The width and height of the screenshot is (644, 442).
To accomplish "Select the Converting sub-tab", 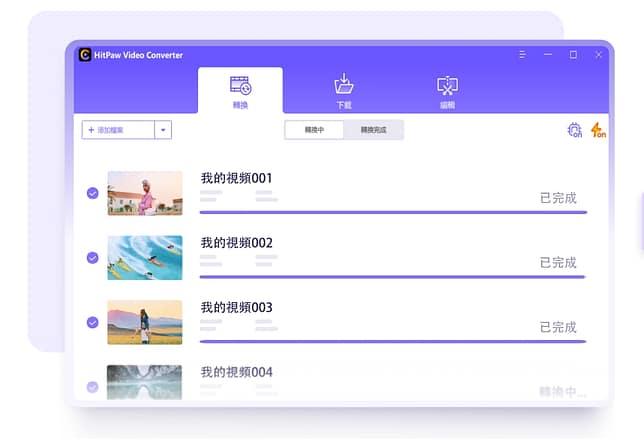I will tap(314, 130).
